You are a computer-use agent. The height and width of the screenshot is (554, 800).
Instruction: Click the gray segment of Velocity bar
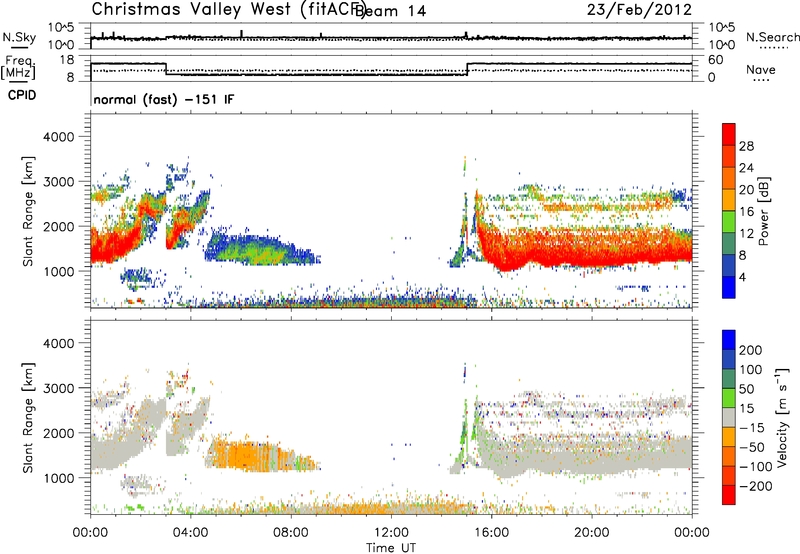[x=729, y=418]
